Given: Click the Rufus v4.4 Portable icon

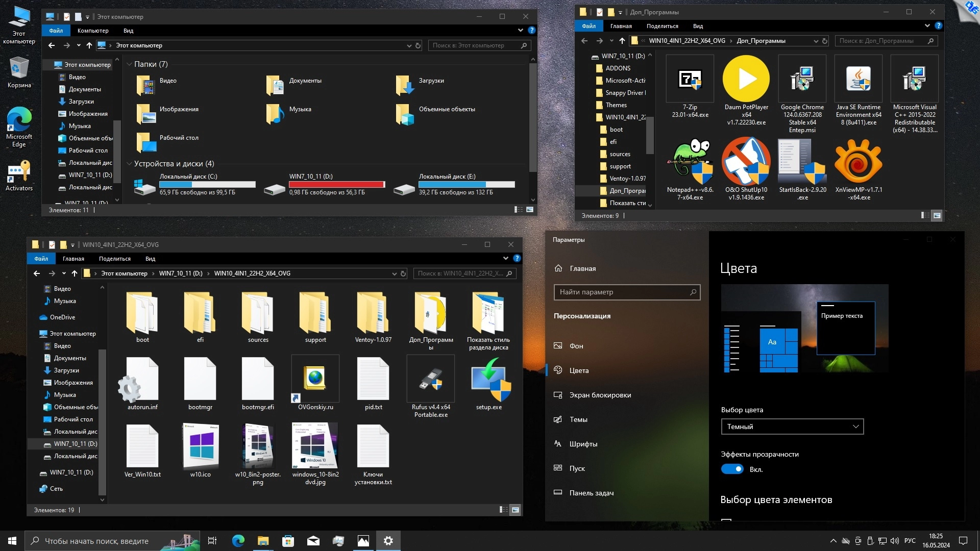Looking at the screenshot, I should pyautogui.click(x=430, y=380).
